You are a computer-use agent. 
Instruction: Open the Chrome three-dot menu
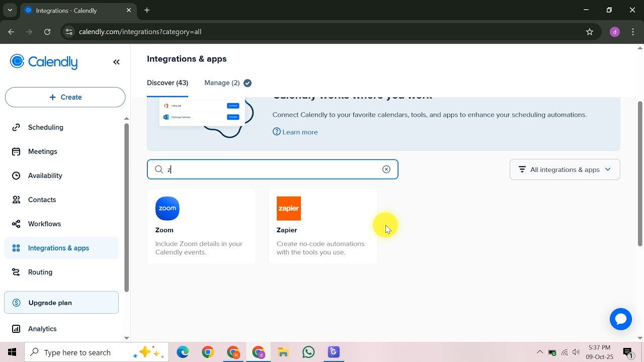(x=633, y=32)
